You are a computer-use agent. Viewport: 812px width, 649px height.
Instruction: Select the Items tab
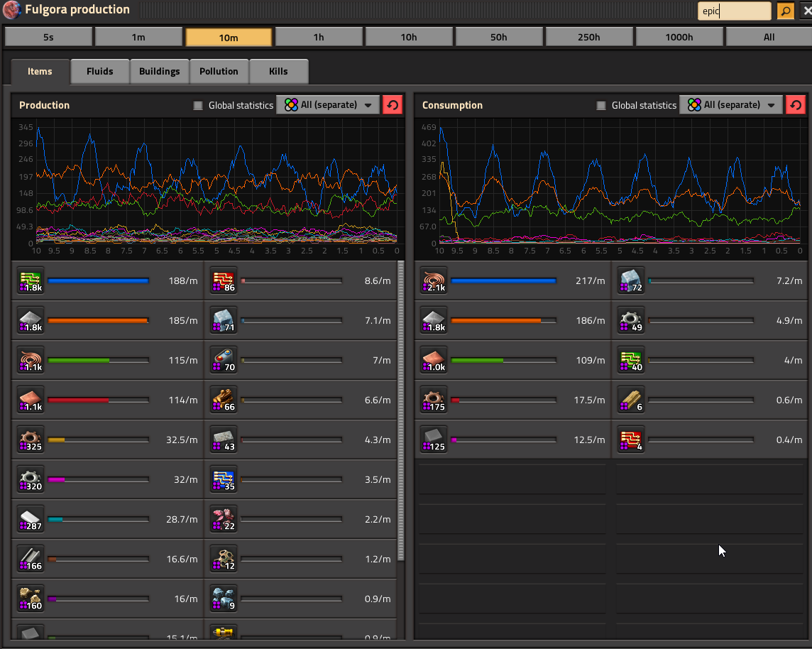click(40, 72)
